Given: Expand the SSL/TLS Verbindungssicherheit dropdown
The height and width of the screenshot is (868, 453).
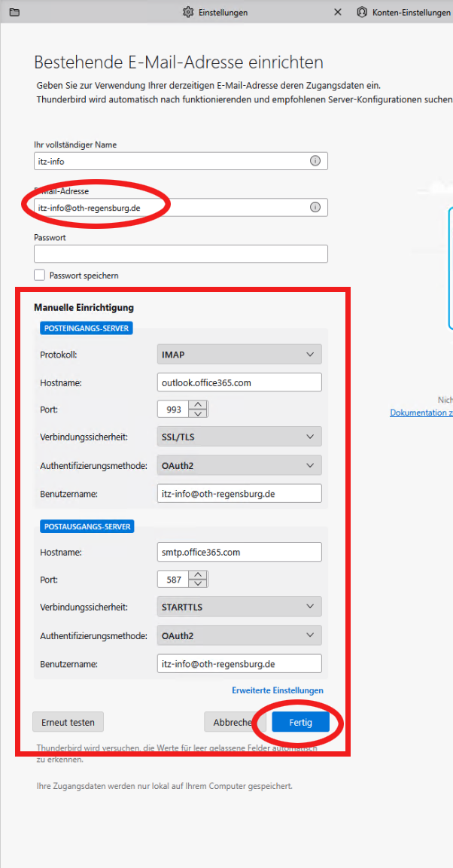Looking at the screenshot, I should coord(239,437).
